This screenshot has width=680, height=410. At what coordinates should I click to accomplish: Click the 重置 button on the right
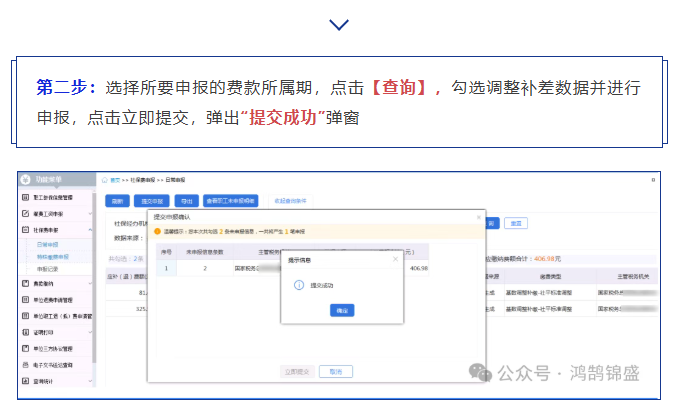(x=515, y=223)
